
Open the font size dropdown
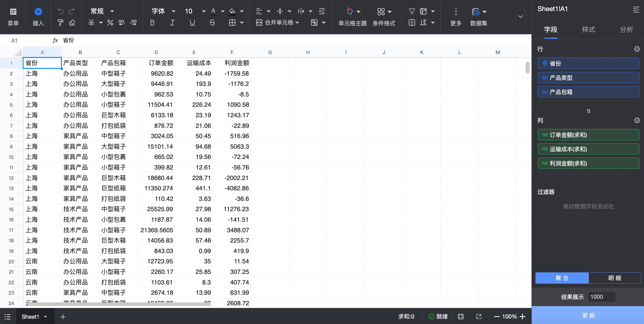203,11
